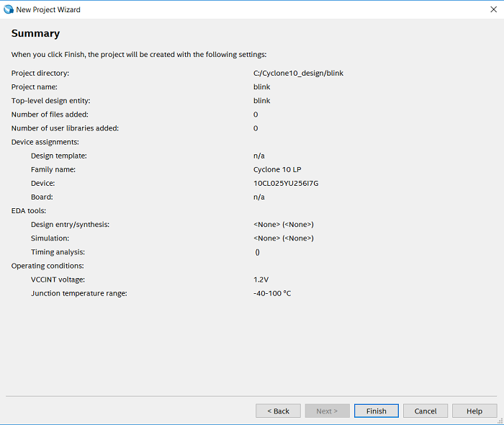This screenshot has height=425, width=504.
Task: Click the -40-100 °C temperature range value
Action: click(x=272, y=293)
